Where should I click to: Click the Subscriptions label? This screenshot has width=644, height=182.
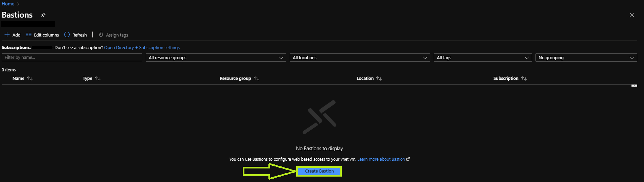pos(16,48)
